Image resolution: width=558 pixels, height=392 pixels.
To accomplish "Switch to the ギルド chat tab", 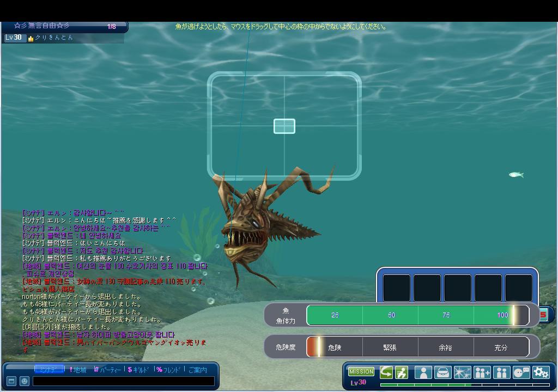I will click(x=138, y=370).
